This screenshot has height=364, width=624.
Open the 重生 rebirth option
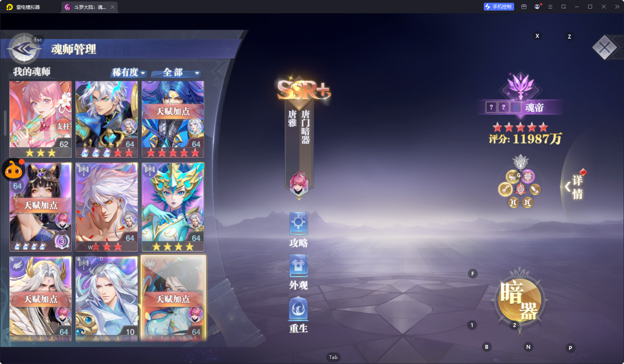click(299, 315)
